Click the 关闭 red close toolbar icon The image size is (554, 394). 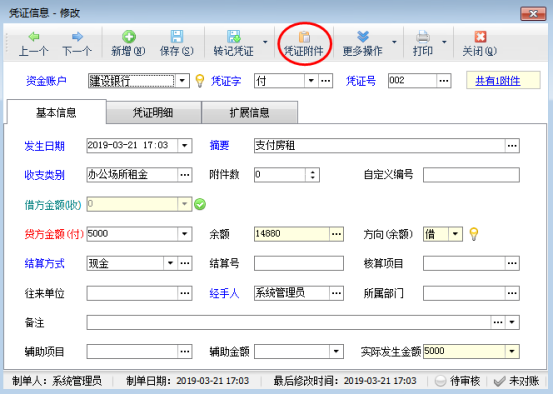click(x=480, y=36)
